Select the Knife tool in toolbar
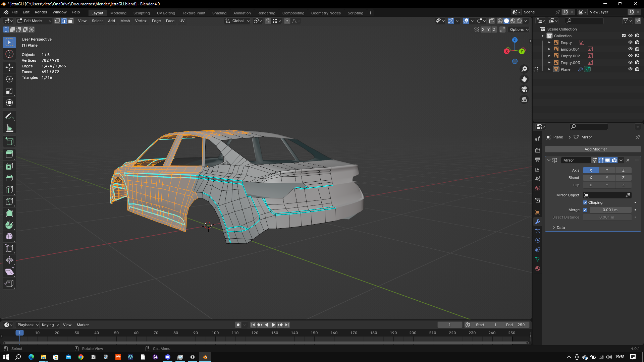The image size is (644, 362). pos(9,201)
